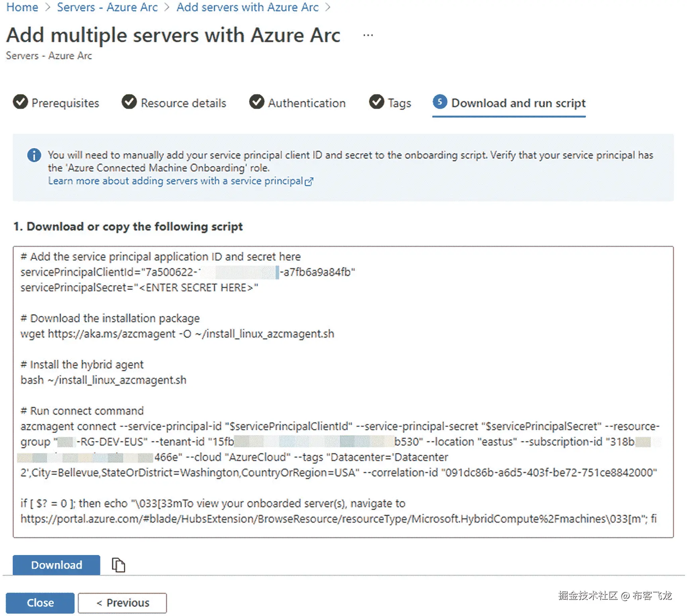Viewport: 687px width, 616px height.
Task: Click the 'Servers - Azure Arc' subtitle under the title
Action: (x=49, y=56)
